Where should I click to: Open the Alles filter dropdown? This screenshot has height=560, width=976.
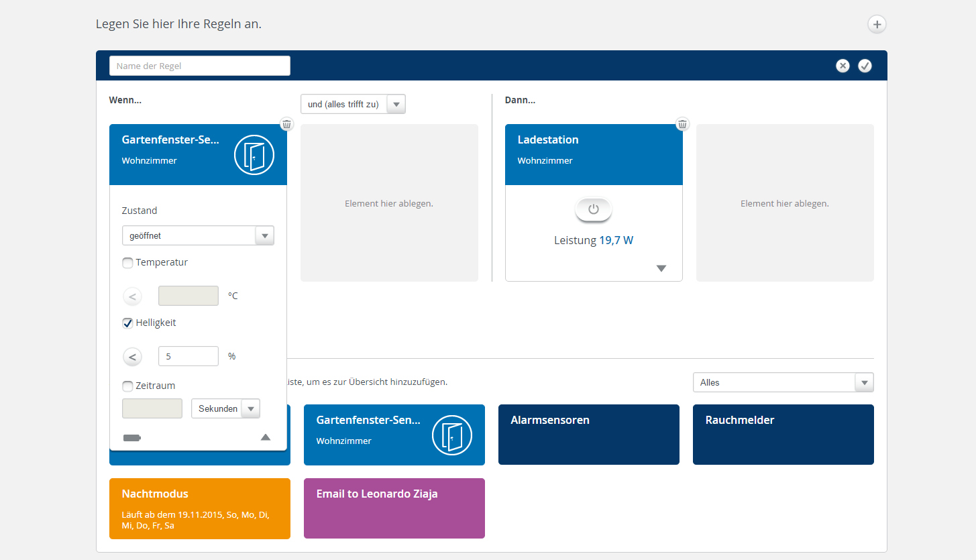tap(783, 382)
